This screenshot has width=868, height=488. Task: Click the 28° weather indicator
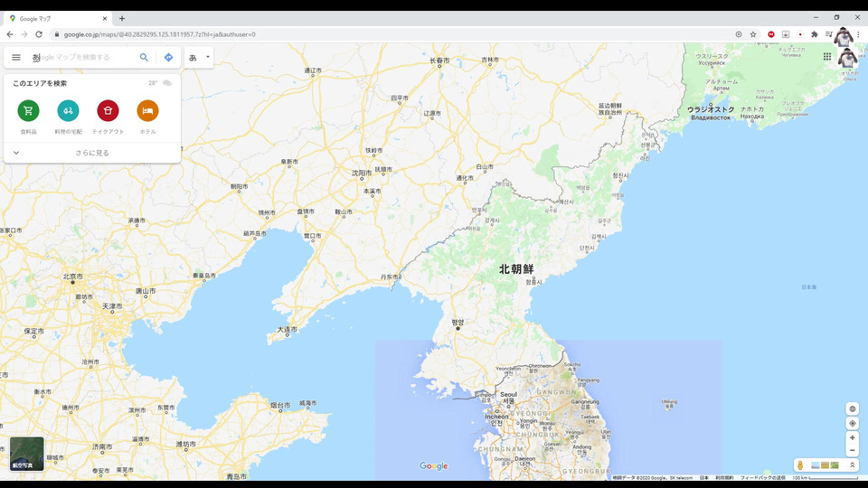click(x=153, y=83)
